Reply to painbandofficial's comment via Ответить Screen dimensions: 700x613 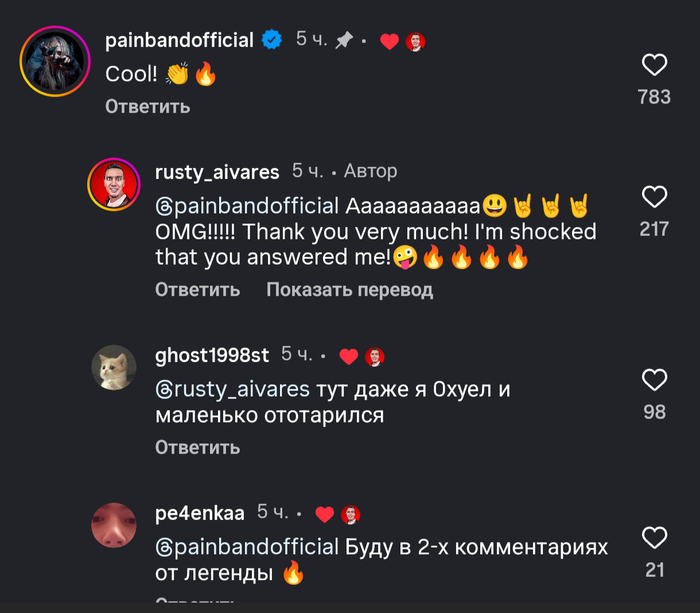click(x=147, y=106)
